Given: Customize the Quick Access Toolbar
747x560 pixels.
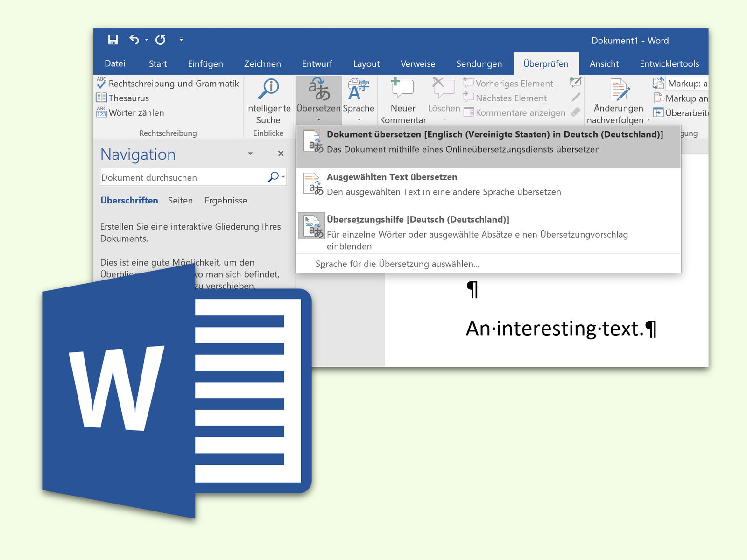Looking at the screenshot, I should 181,40.
